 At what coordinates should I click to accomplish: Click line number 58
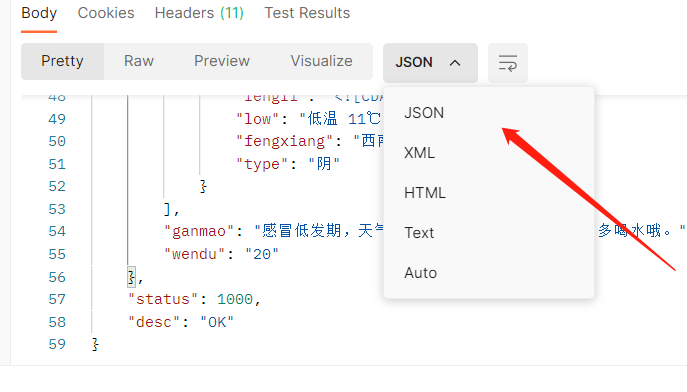tap(57, 322)
